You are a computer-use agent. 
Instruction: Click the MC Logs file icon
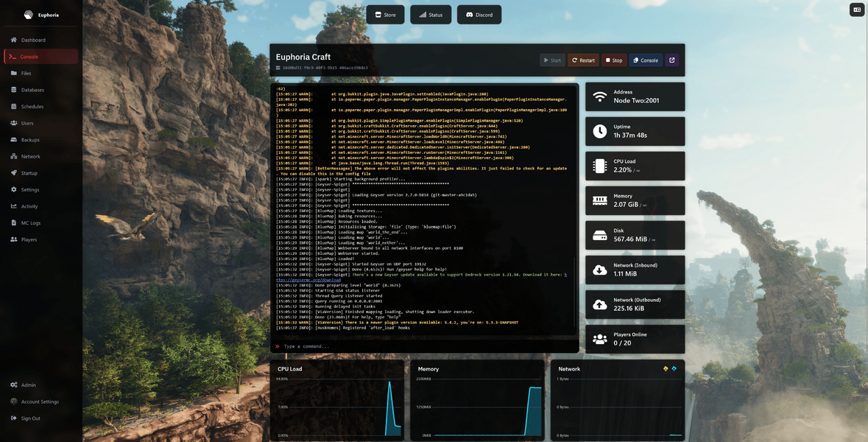pyautogui.click(x=14, y=222)
